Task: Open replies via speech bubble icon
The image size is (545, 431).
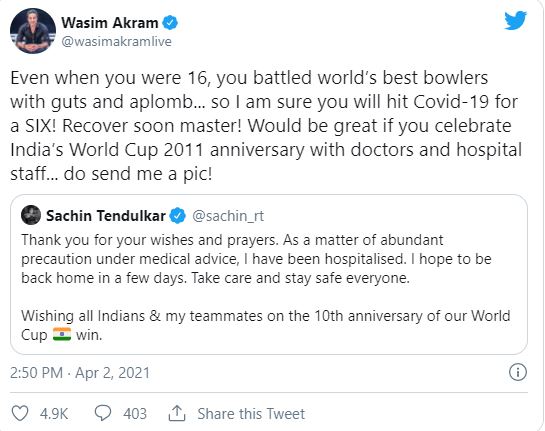Action: coord(103,413)
